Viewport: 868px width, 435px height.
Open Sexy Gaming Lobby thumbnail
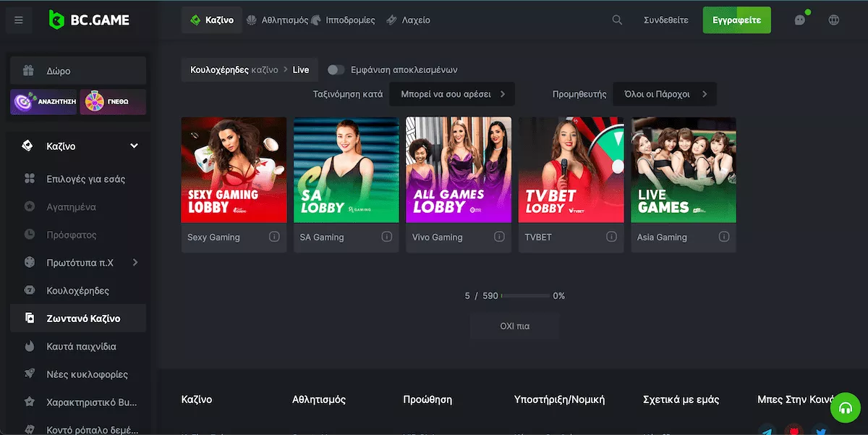click(234, 170)
